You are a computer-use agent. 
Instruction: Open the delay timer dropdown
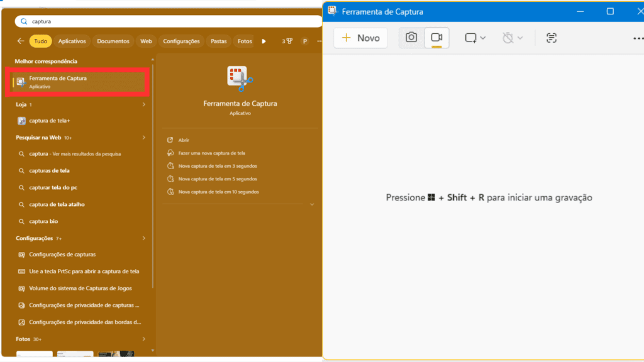(513, 38)
